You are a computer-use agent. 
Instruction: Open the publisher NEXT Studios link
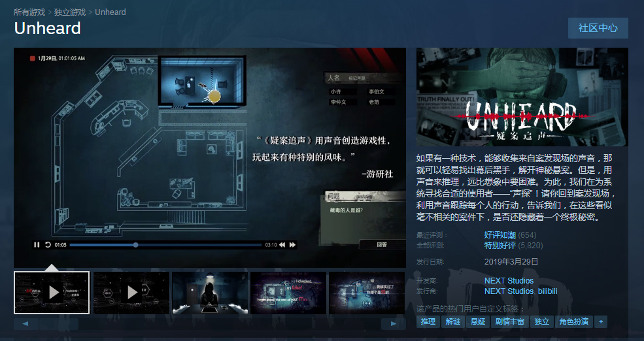(x=509, y=291)
